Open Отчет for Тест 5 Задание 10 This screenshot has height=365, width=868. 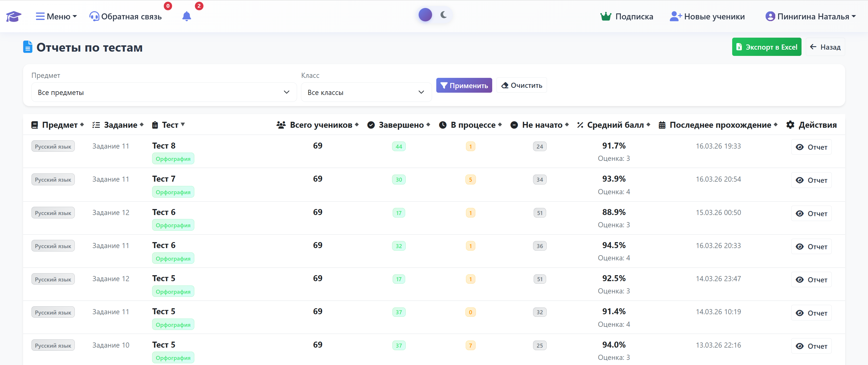point(811,346)
